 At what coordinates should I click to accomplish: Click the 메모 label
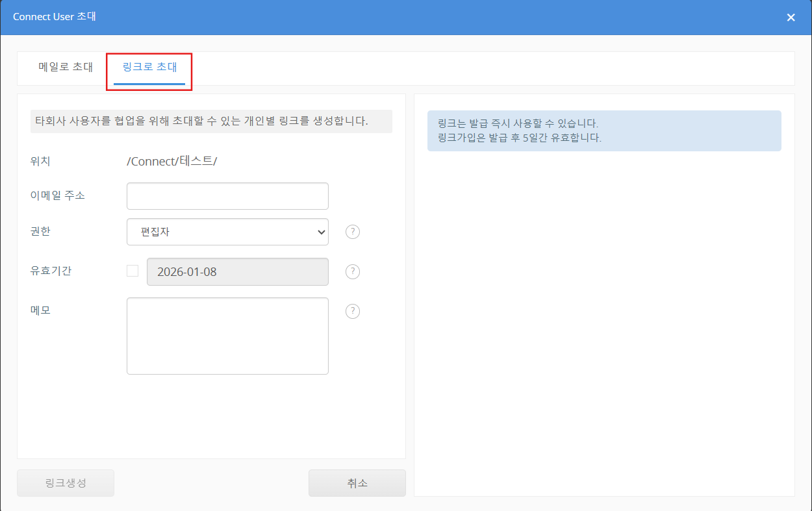point(40,310)
